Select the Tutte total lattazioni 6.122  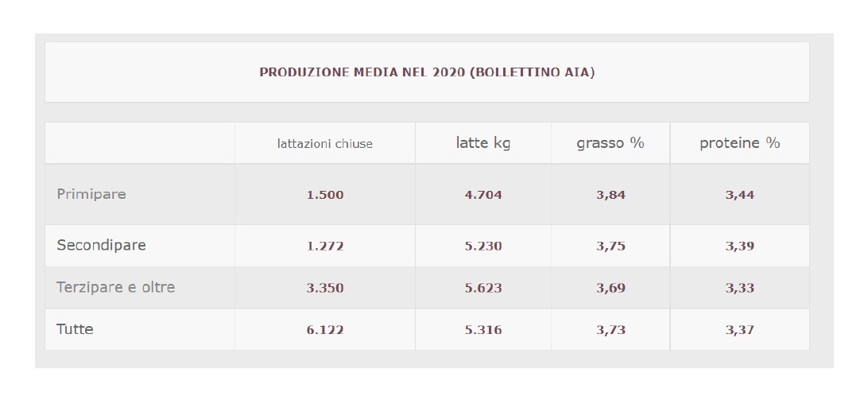[325, 330]
